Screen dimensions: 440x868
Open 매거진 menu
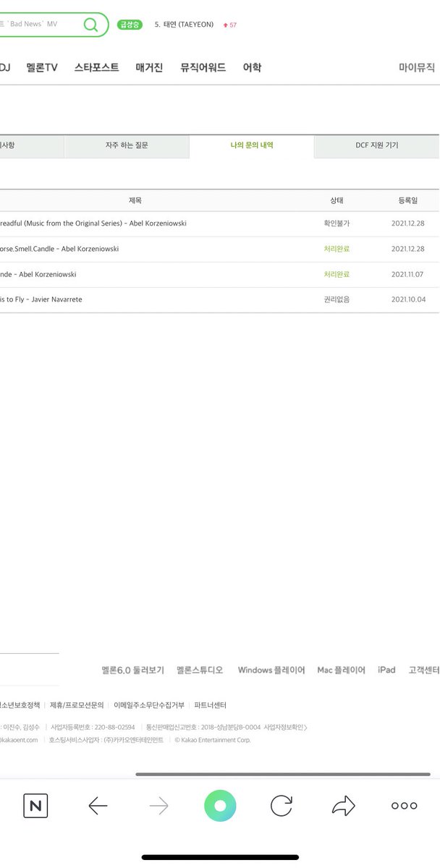[x=149, y=67]
